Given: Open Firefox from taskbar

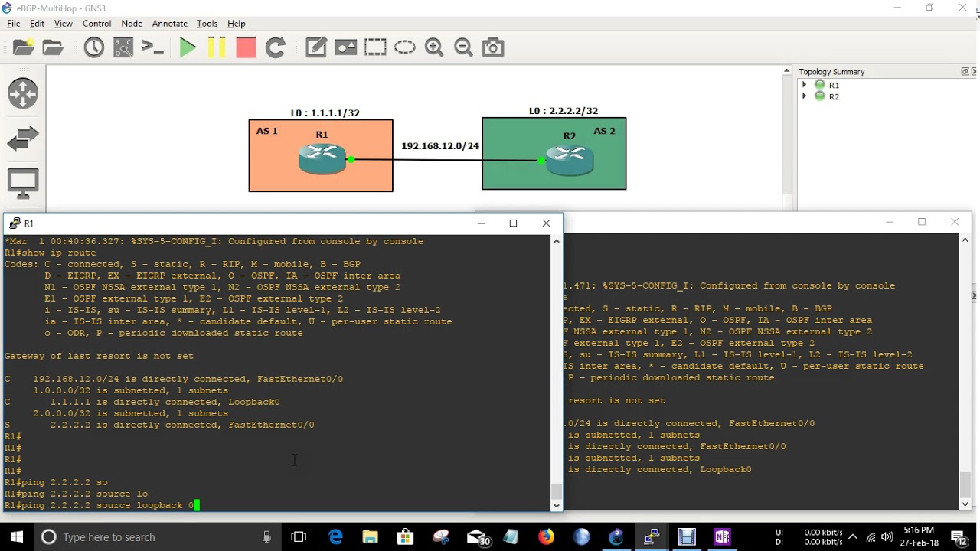Looking at the screenshot, I should click(x=546, y=536).
